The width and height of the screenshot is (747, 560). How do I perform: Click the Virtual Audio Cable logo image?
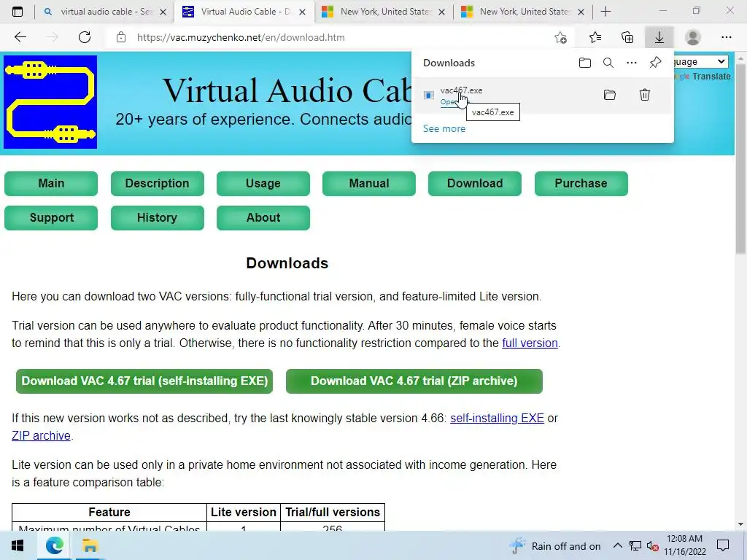click(x=50, y=102)
